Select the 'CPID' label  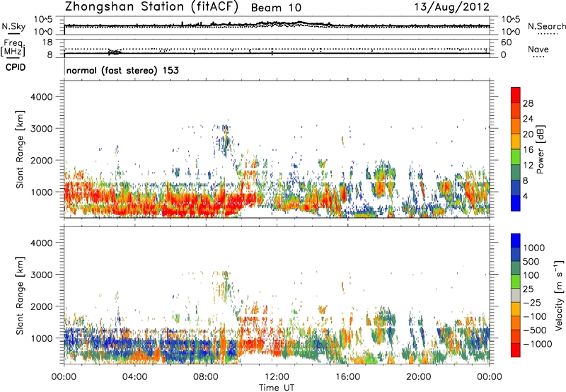pyautogui.click(x=16, y=67)
